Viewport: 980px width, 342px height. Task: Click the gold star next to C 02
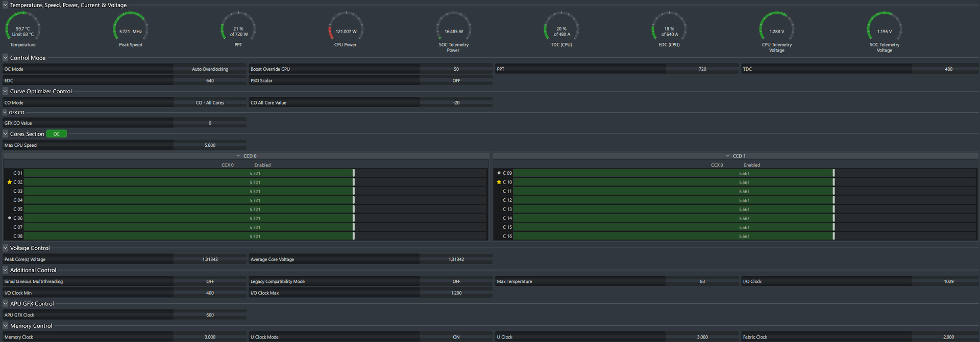10,182
